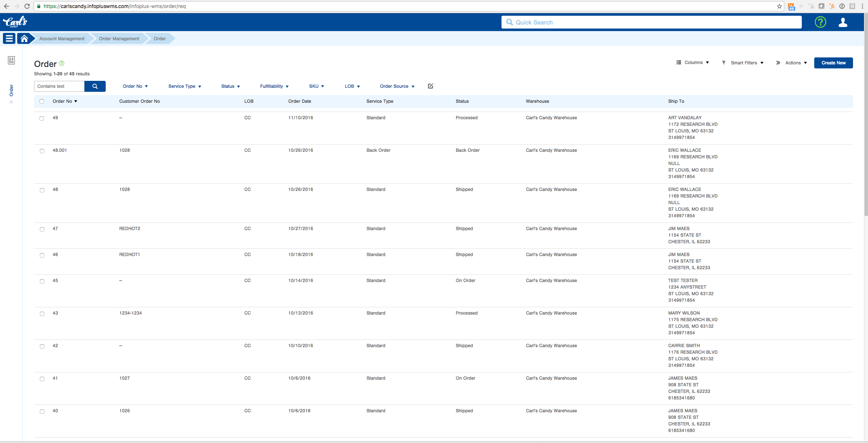868x443 pixels.
Task: Click the Quick Search field
Action: coord(651,22)
